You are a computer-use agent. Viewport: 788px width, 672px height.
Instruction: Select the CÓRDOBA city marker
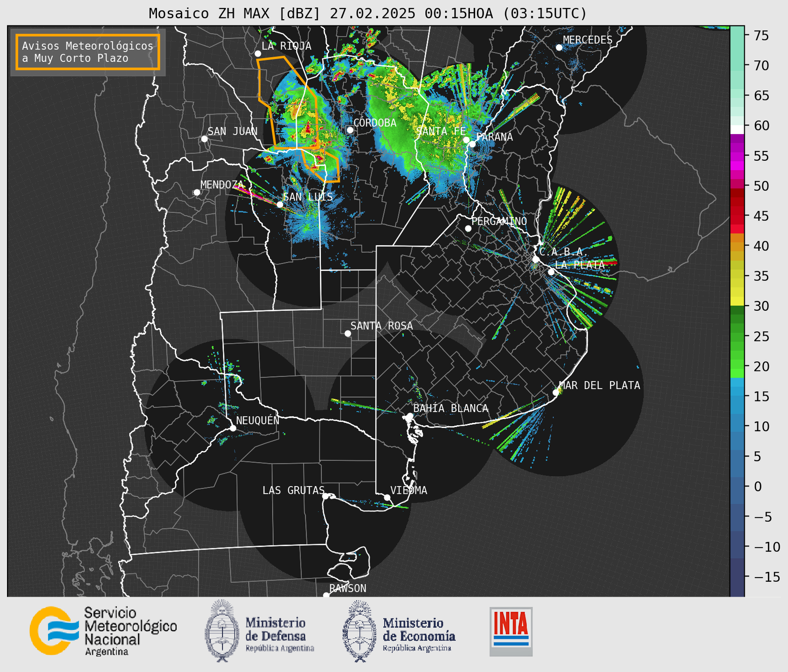point(350,130)
